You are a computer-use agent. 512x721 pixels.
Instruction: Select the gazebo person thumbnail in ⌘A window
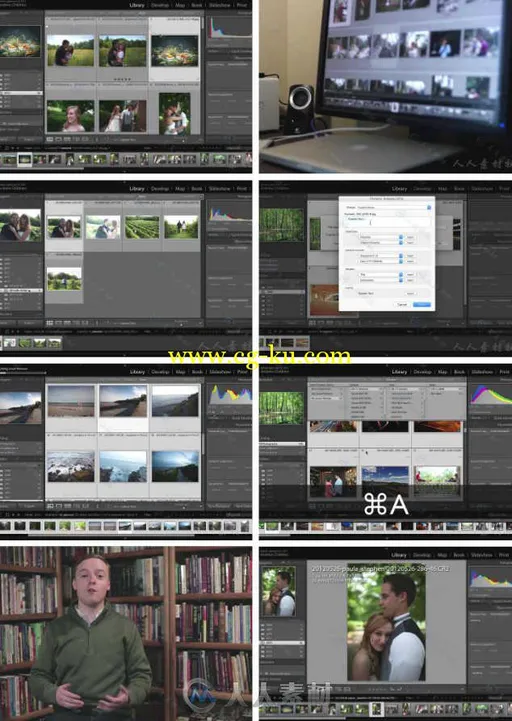tap(437, 481)
